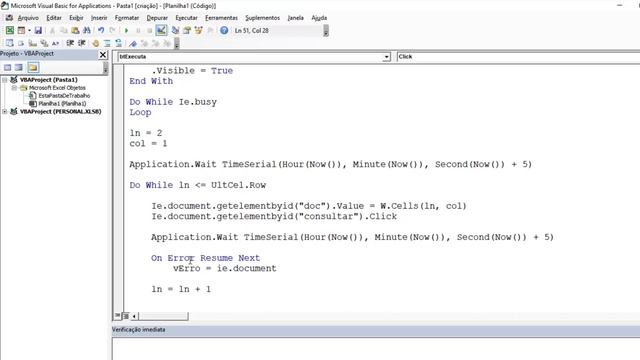Toggle a breakpoint with the hand icon
The image size is (640, 360).
click(96, 43)
